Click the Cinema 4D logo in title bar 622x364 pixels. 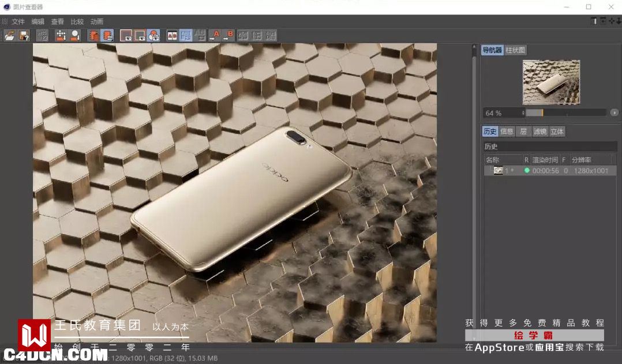[6, 7]
